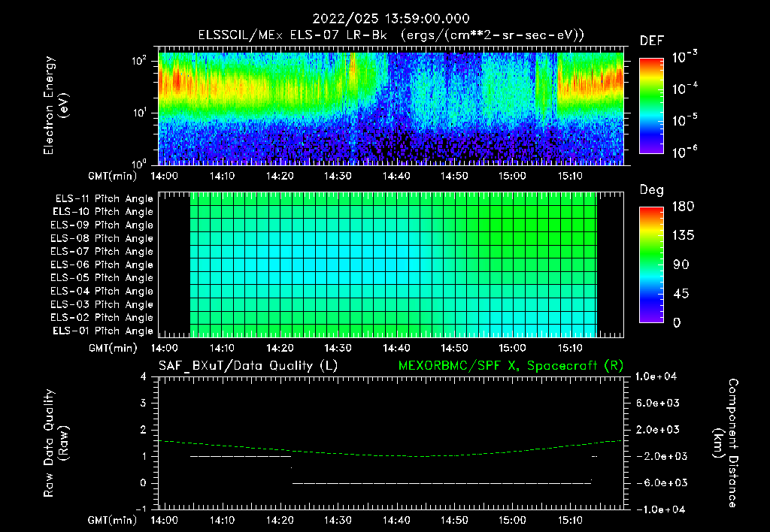
Task: Select the ELS-07 Pitch Angle row label
Action: pyautogui.click(x=102, y=251)
